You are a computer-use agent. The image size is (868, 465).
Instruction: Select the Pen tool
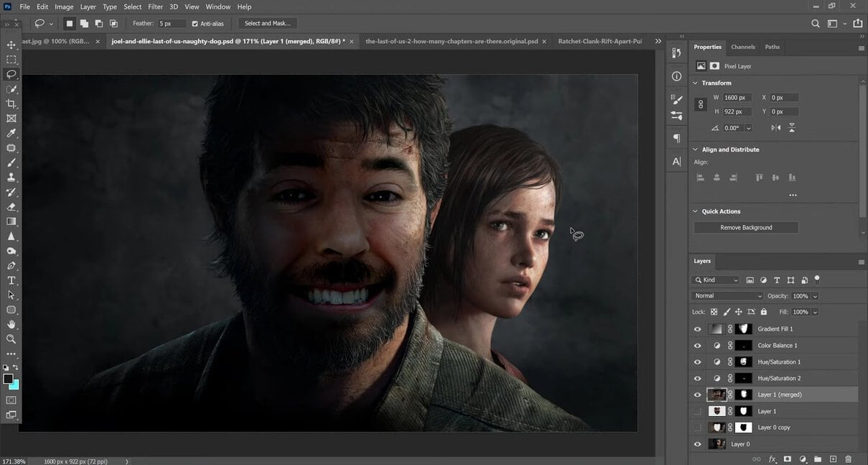11,265
